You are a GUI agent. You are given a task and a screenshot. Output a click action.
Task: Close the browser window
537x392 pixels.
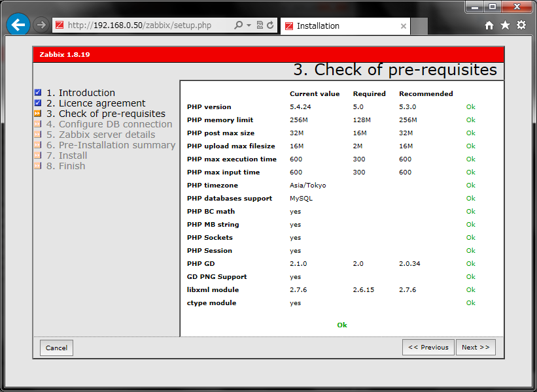pos(517,7)
